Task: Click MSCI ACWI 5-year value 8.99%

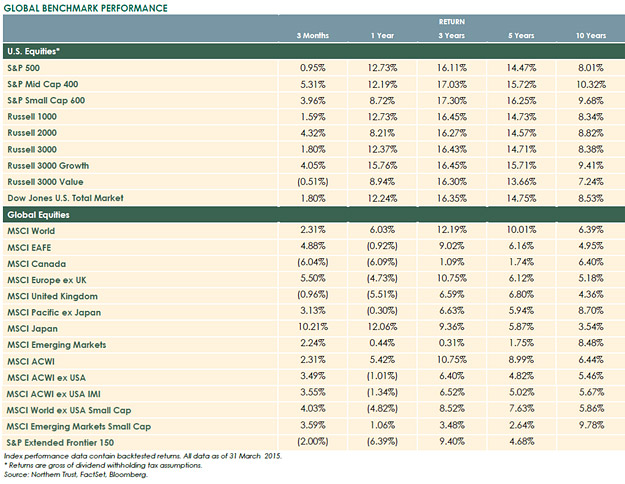Action: tap(521, 360)
